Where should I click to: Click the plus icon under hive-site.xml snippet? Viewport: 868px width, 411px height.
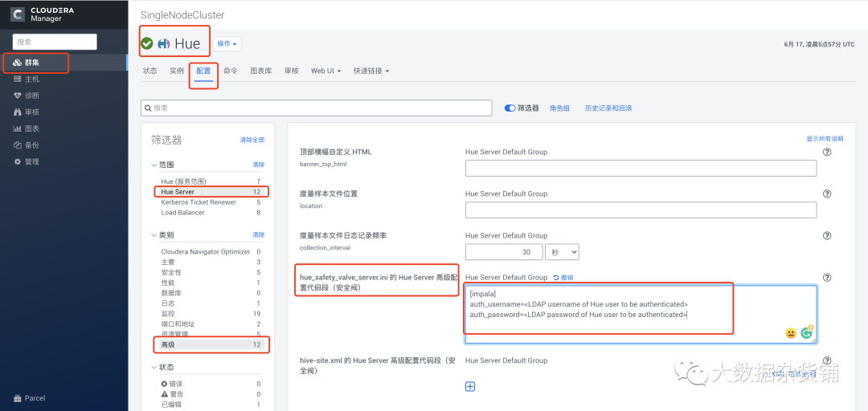point(470,387)
